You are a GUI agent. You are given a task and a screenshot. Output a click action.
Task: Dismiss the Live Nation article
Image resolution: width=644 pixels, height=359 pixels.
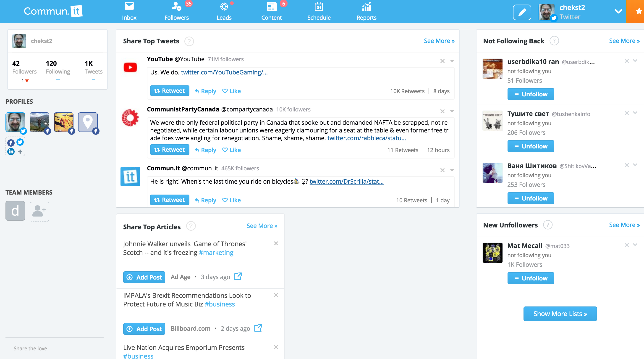276,347
